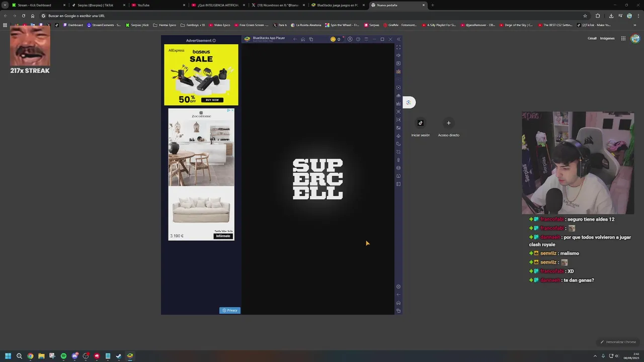Click BlueStacks sidebar bottom recent apps icon
The height and width of the screenshot is (362, 644).
(398, 311)
